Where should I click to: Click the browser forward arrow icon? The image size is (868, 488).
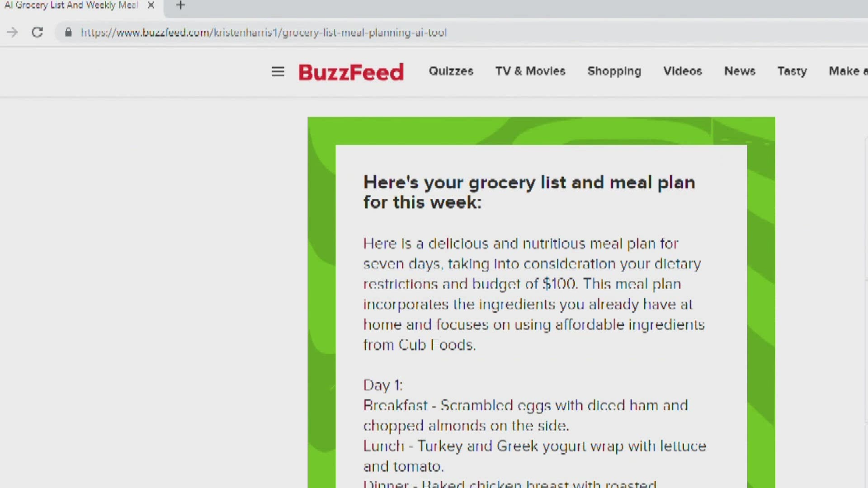[x=13, y=32]
